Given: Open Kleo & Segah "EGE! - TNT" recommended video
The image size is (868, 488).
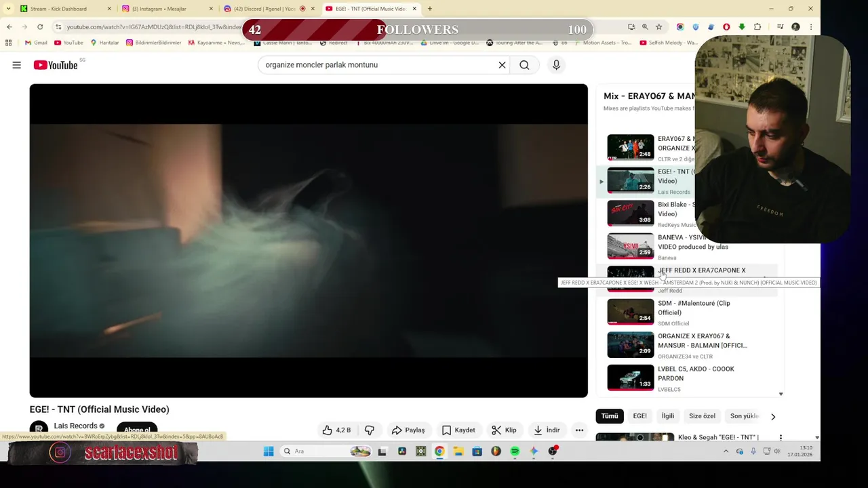Looking at the screenshot, I should (x=718, y=437).
